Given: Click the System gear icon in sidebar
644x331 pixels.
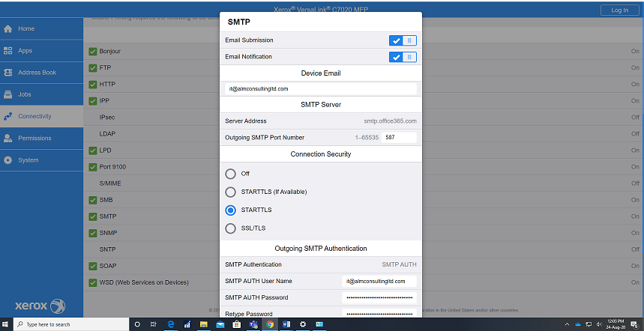Looking at the screenshot, I should point(7,160).
